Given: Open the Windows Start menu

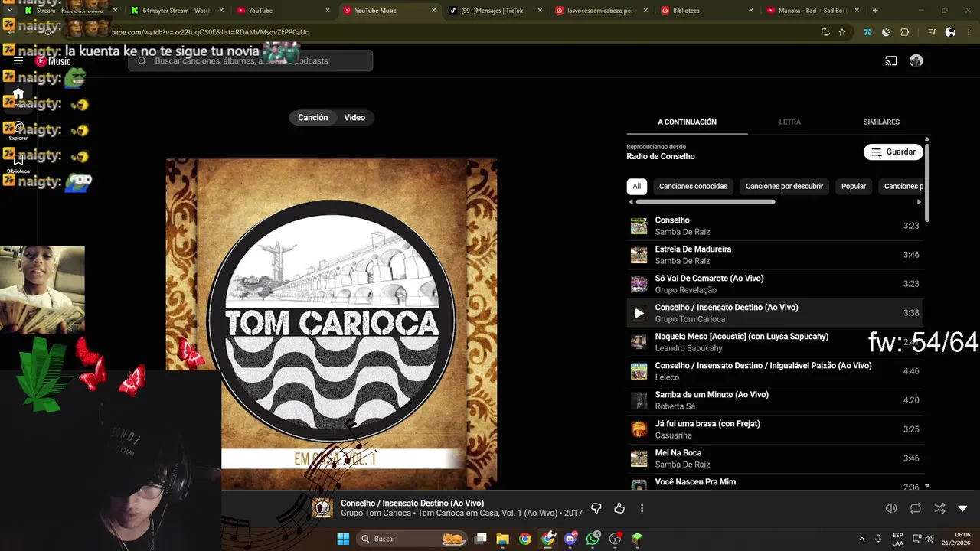Looking at the screenshot, I should [x=343, y=539].
